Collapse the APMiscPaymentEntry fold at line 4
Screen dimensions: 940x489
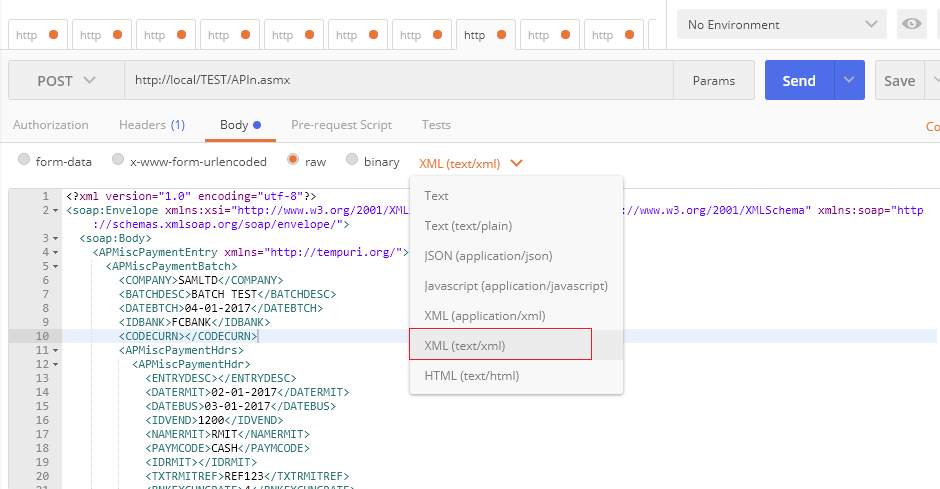pos(56,252)
